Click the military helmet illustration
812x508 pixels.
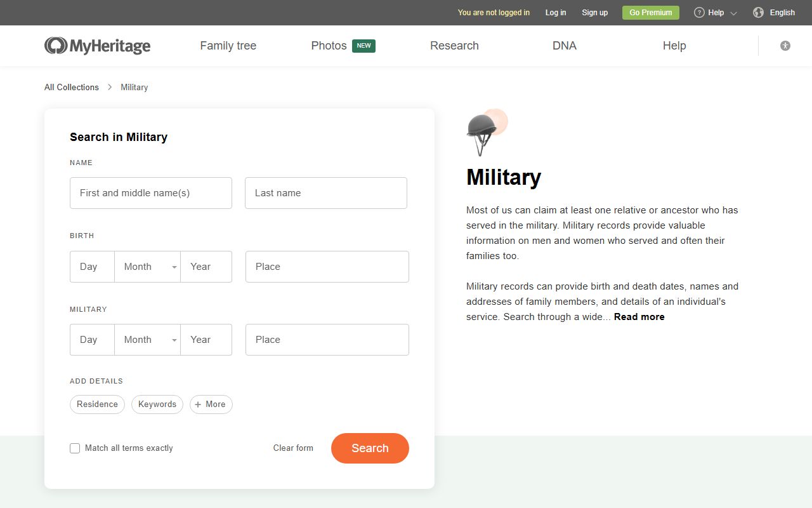487,132
